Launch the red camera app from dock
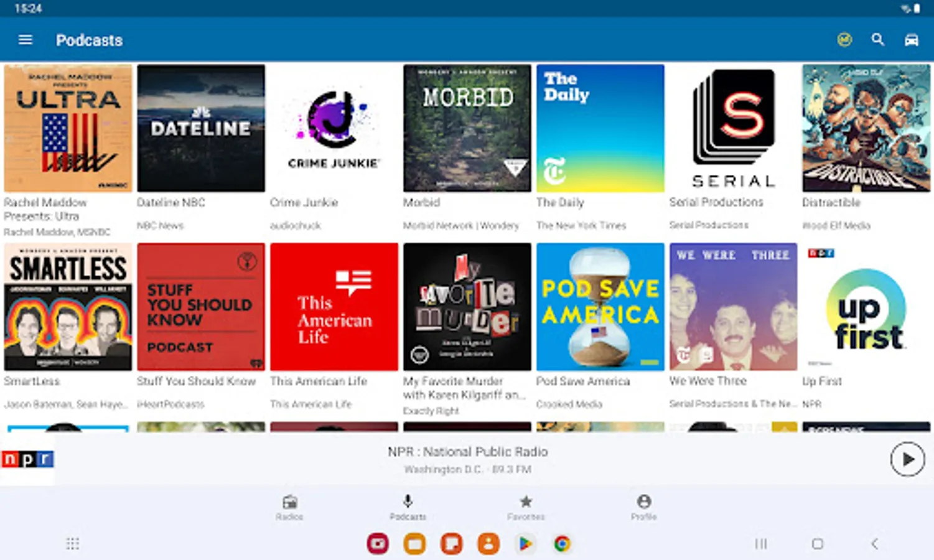This screenshot has width=934, height=560. coord(378,544)
